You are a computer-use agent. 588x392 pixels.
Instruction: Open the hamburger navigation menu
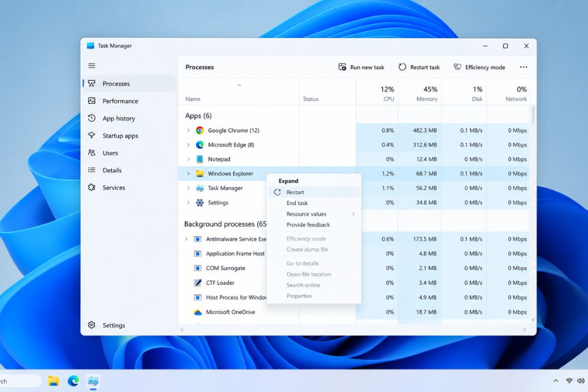click(91, 66)
